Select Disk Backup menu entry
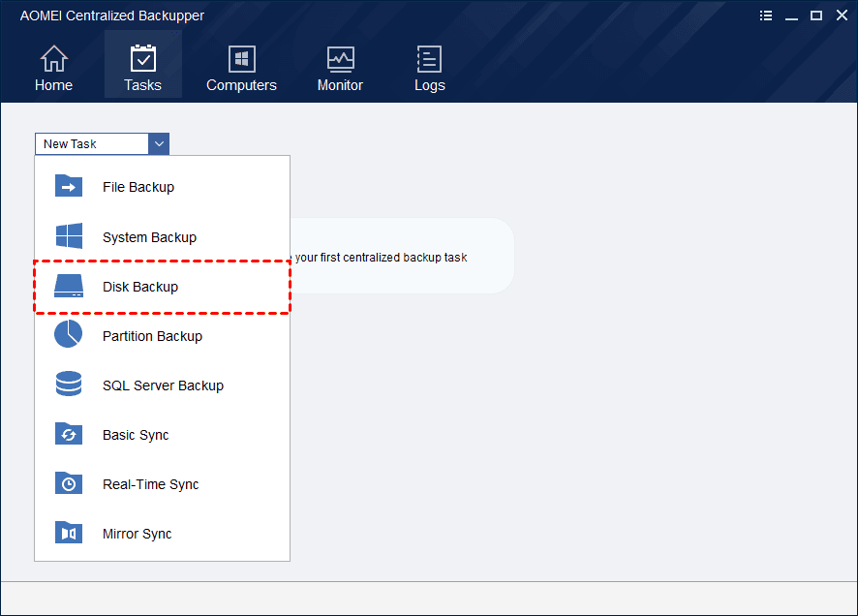Image resolution: width=858 pixels, height=616 pixels. click(162, 287)
